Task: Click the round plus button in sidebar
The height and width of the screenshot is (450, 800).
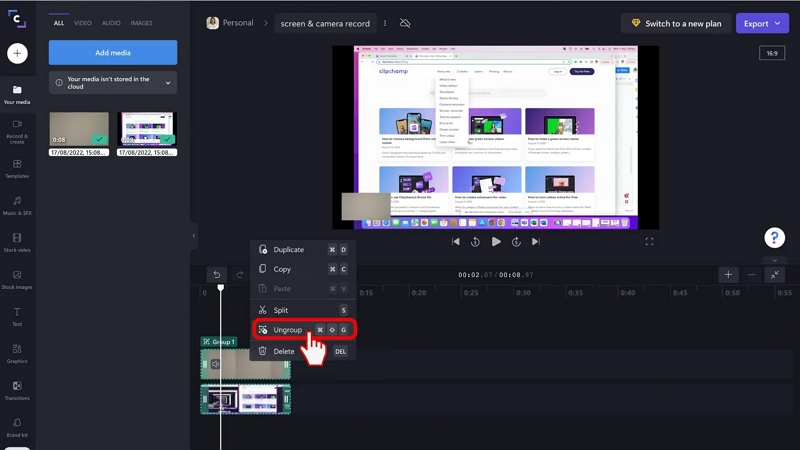Action: [x=17, y=53]
